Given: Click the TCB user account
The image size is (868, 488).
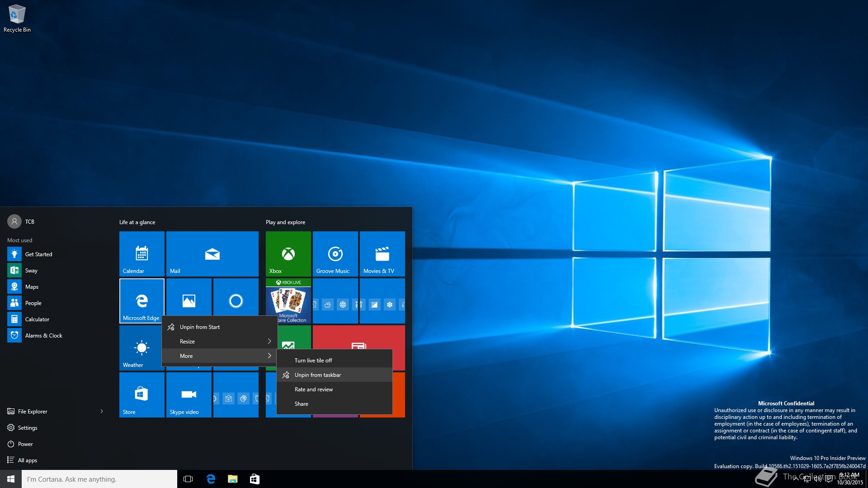Looking at the screenshot, I should (21, 221).
